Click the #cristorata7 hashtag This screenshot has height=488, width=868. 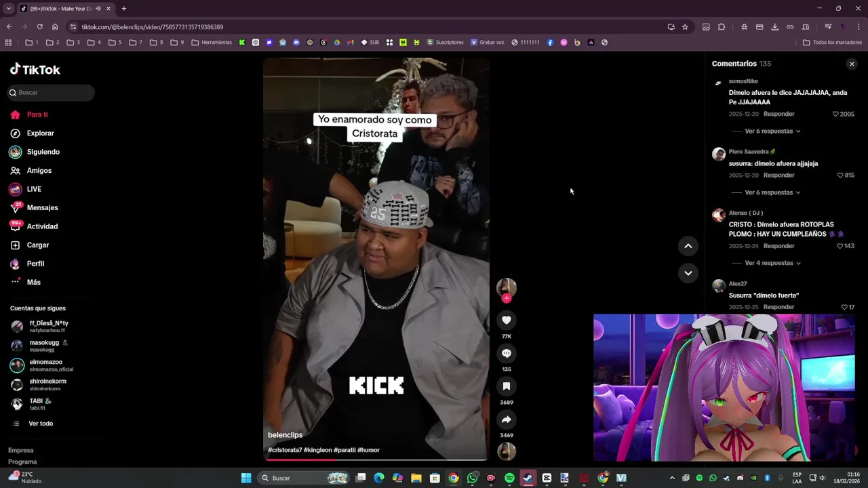285,450
